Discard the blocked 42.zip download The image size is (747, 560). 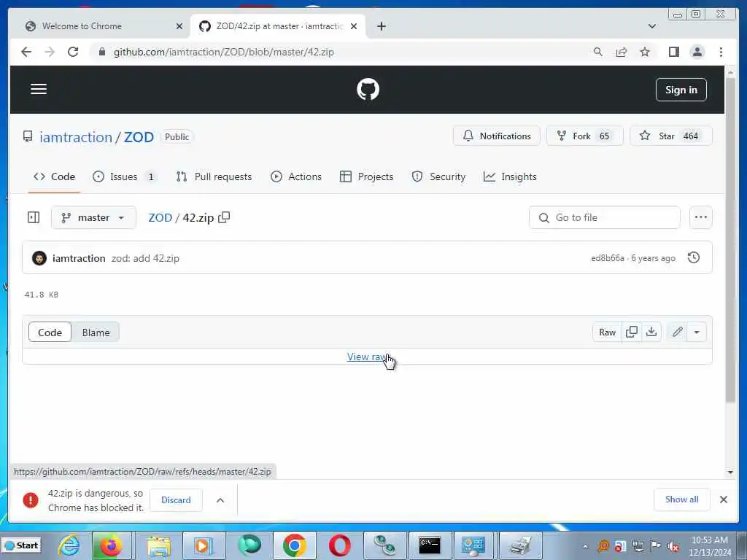pyautogui.click(x=176, y=500)
